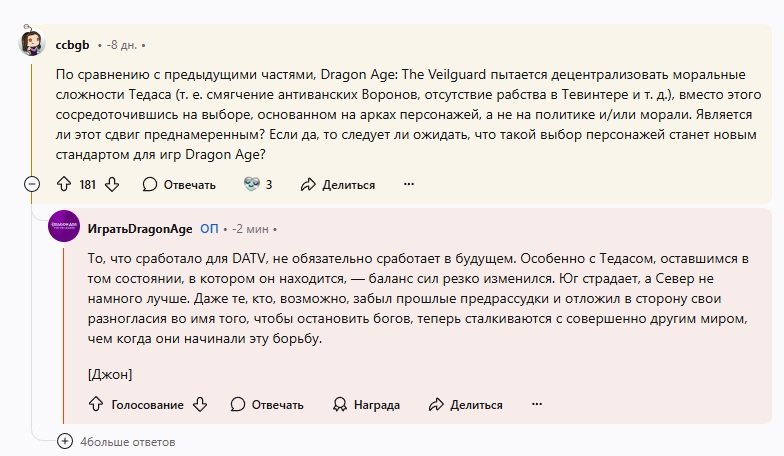The width and height of the screenshot is (784, 456).
Task: Upvote the ИгратьDragonAge reply
Action: pyautogui.click(x=96, y=404)
